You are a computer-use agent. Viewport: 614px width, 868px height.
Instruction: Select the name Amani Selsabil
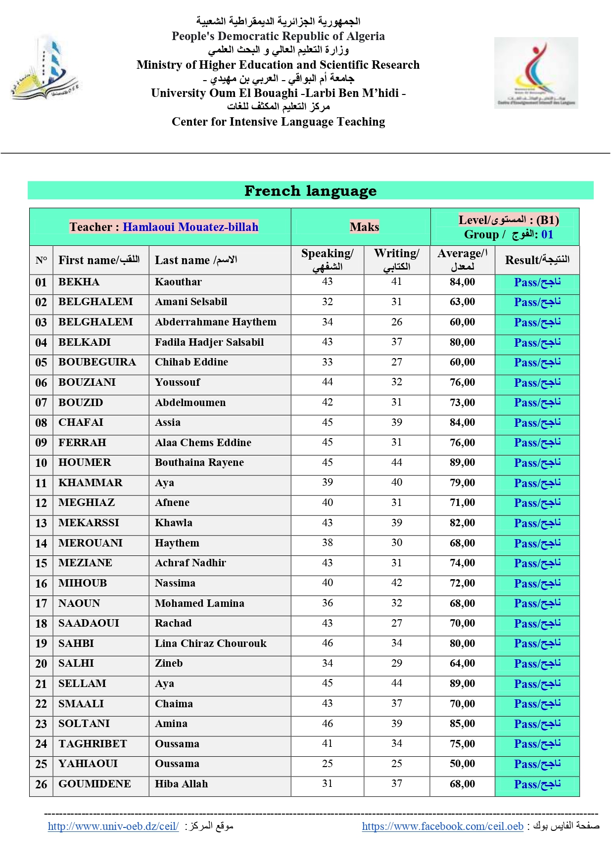[x=191, y=302]
